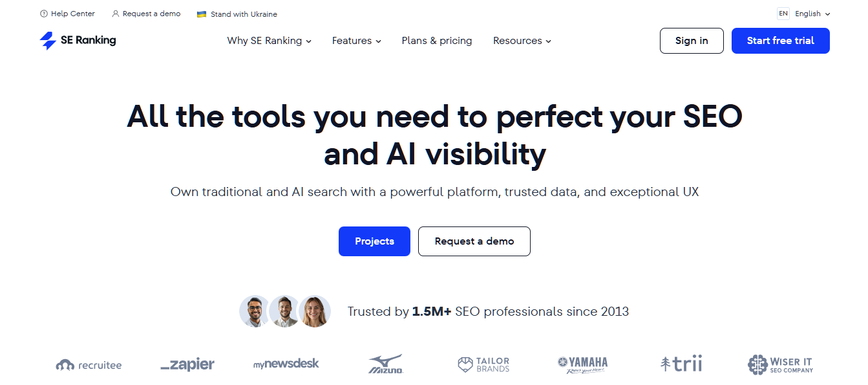
Task: Select the Mizuno company logo
Action: point(385,364)
